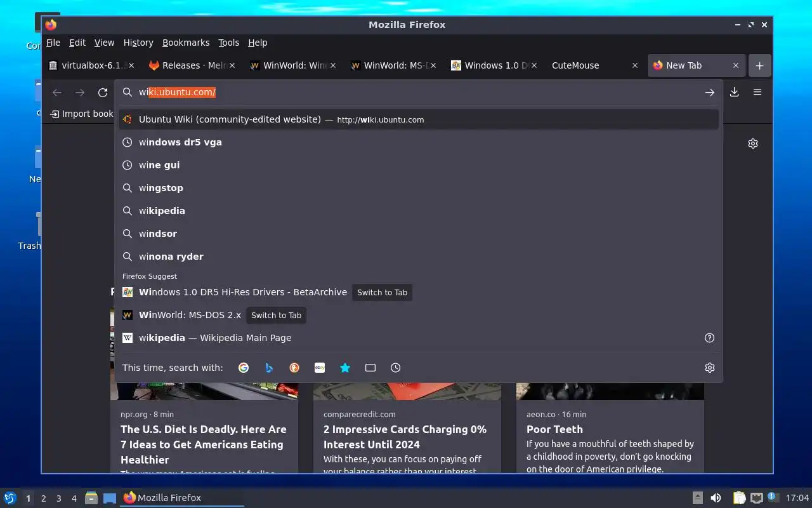
Task: Search this time with Google icon
Action: tap(244, 368)
